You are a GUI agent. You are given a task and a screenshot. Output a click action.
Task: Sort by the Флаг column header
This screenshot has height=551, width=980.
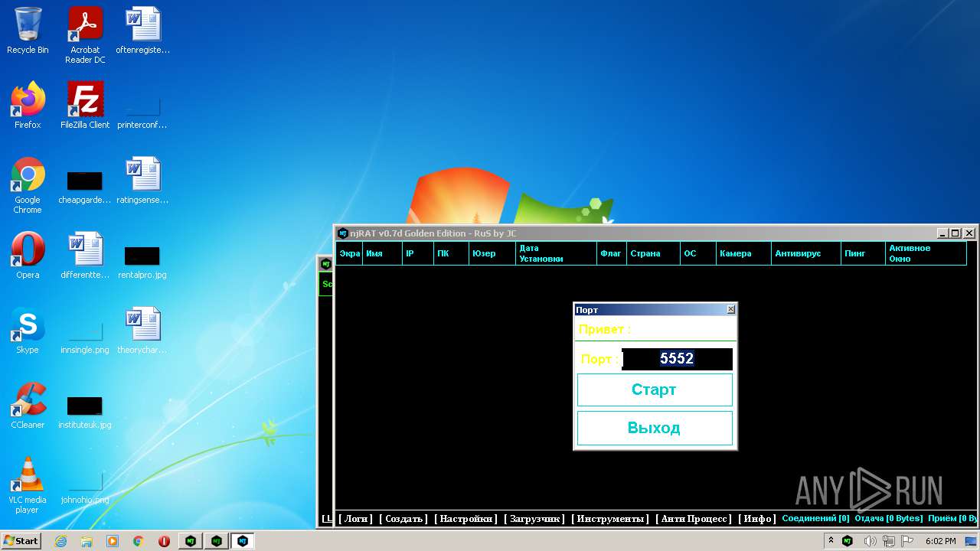(x=612, y=253)
